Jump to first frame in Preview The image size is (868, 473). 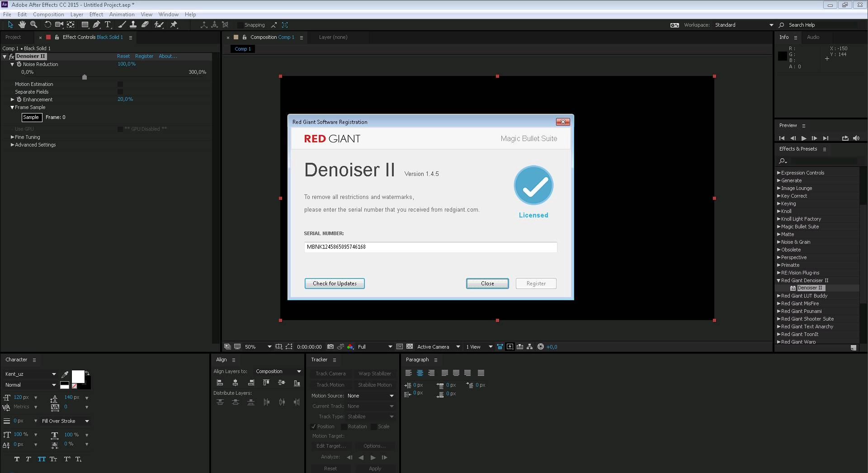[782, 138]
